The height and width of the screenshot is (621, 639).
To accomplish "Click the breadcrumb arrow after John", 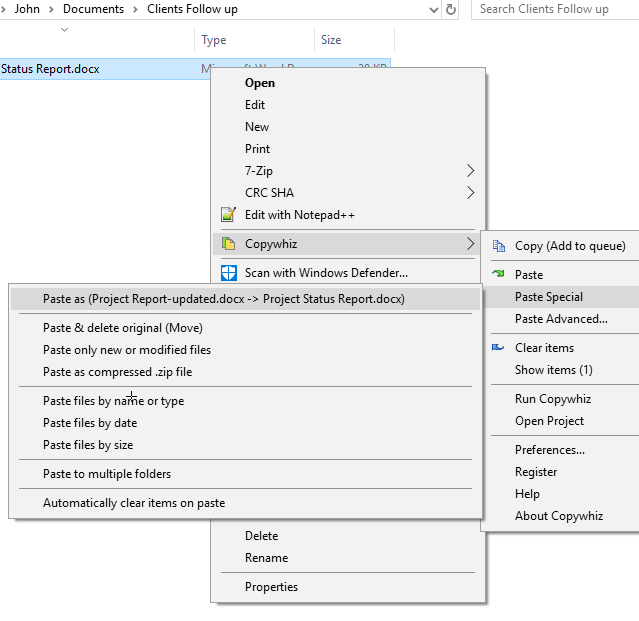I will pos(51,9).
